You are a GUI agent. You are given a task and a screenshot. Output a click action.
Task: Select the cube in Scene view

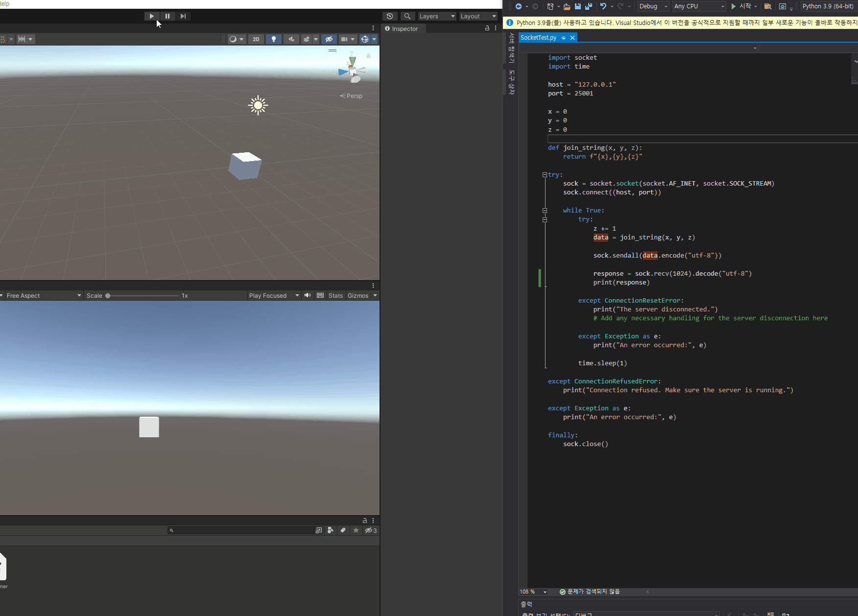[245, 166]
